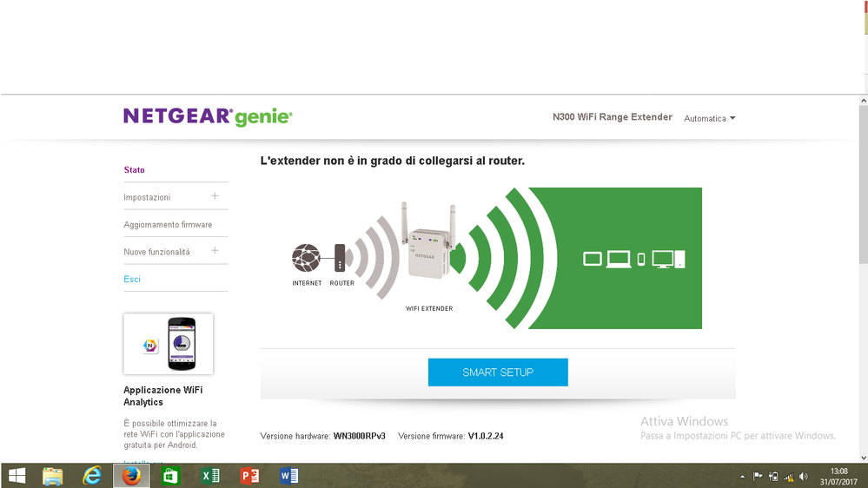The width and height of the screenshot is (868, 488).
Task: Open Excel from taskbar
Action: click(x=210, y=476)
